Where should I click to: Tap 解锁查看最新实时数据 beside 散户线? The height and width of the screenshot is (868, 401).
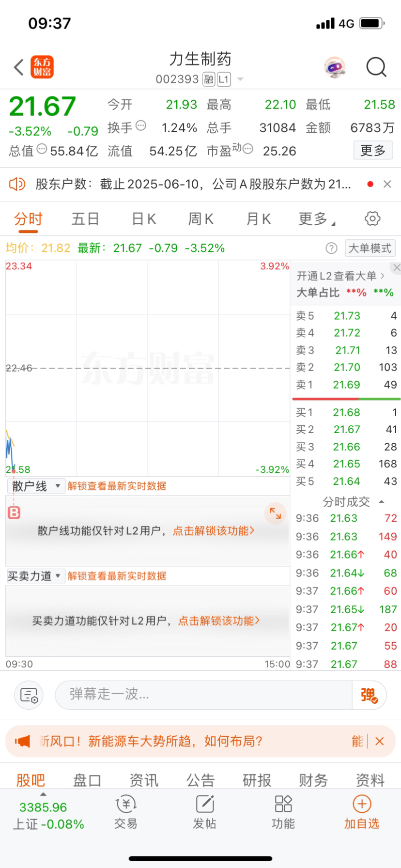coord(117,486)
